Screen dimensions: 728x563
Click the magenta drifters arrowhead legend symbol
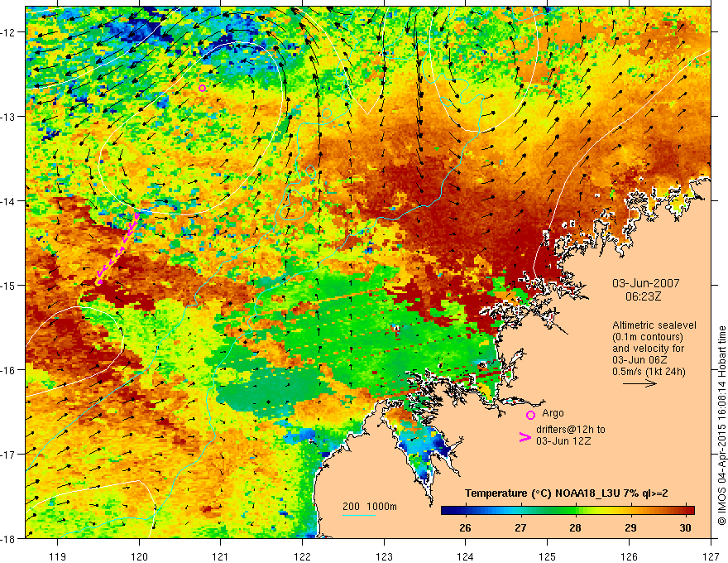coord(524,437)
